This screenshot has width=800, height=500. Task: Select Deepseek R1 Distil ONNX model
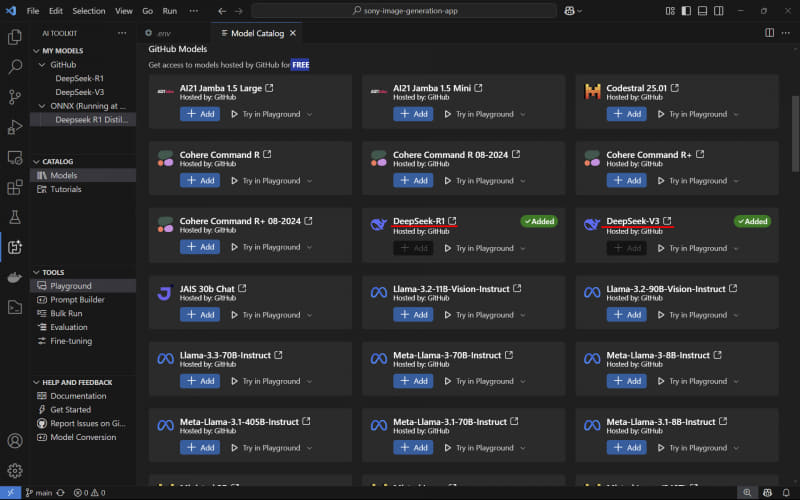coord(92,120)
